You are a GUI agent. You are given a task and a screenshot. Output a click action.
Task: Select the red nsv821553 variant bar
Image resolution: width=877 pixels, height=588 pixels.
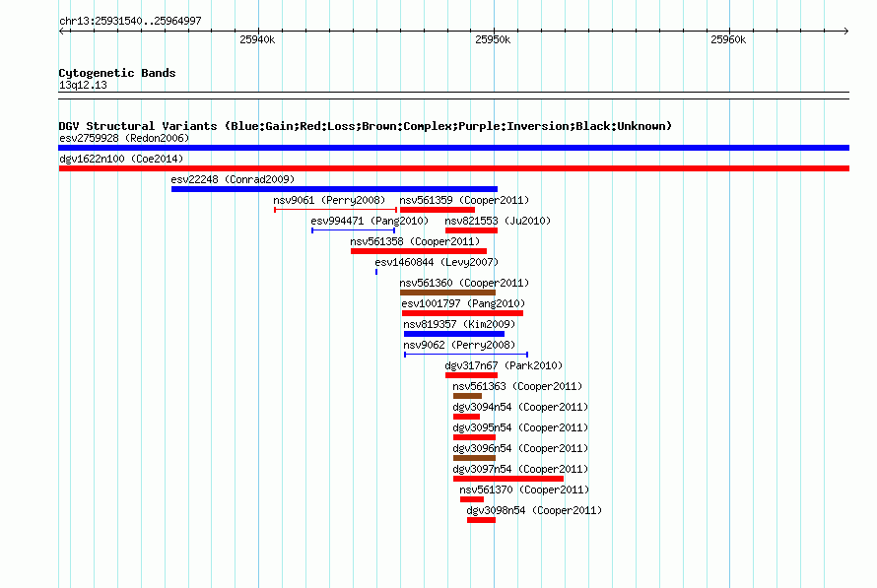[471, 230]
